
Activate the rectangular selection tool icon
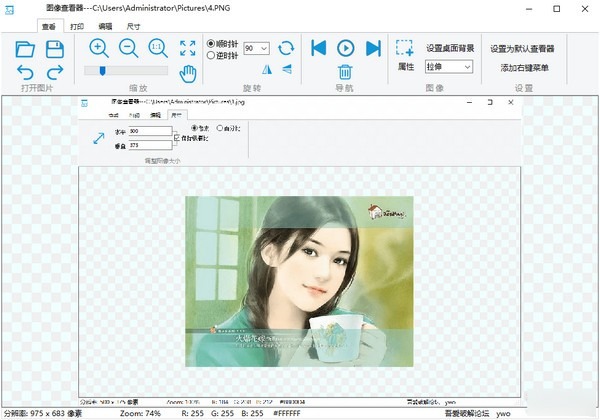click(x=404, y=48)
